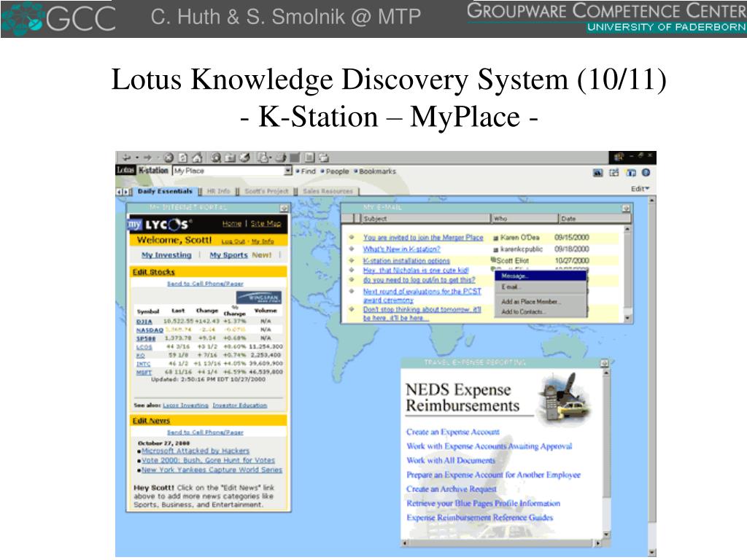The image size is (747, 560).
Task: Click the My E-Mail scroll down arrow
Action: coord(627,318)
